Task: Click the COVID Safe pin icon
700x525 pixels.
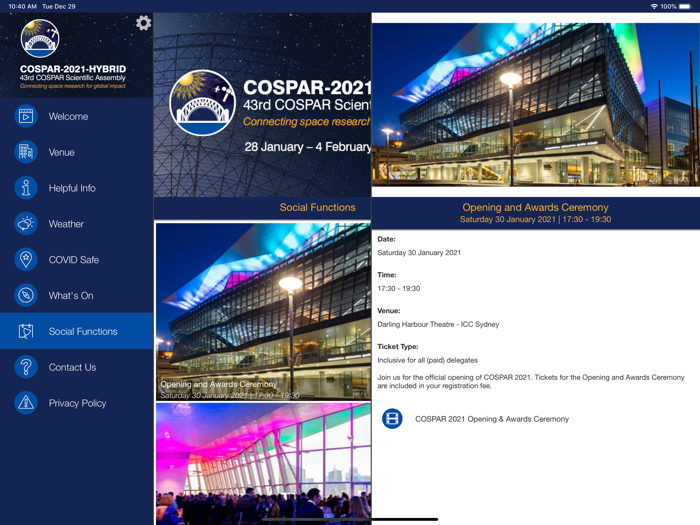Action: [x=26, y=259]
